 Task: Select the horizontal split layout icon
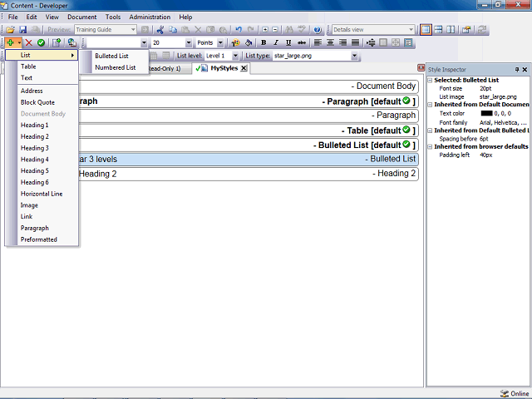pos(438,30)
